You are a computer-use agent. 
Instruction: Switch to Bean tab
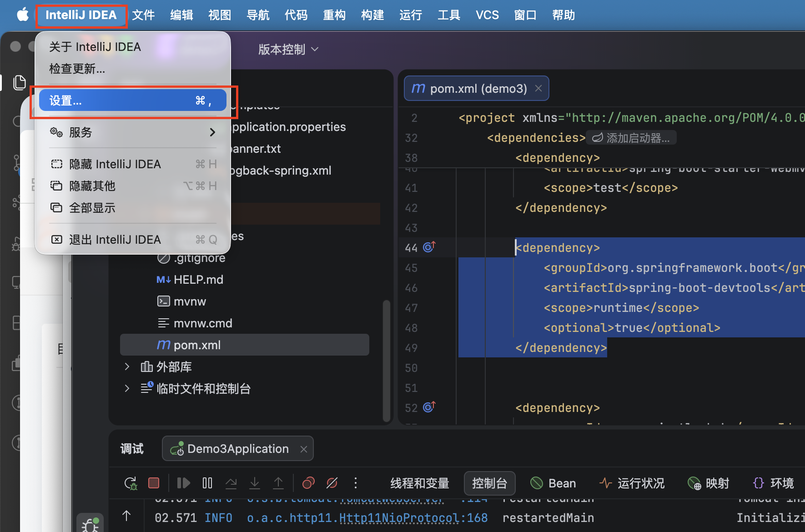(553, 483)
